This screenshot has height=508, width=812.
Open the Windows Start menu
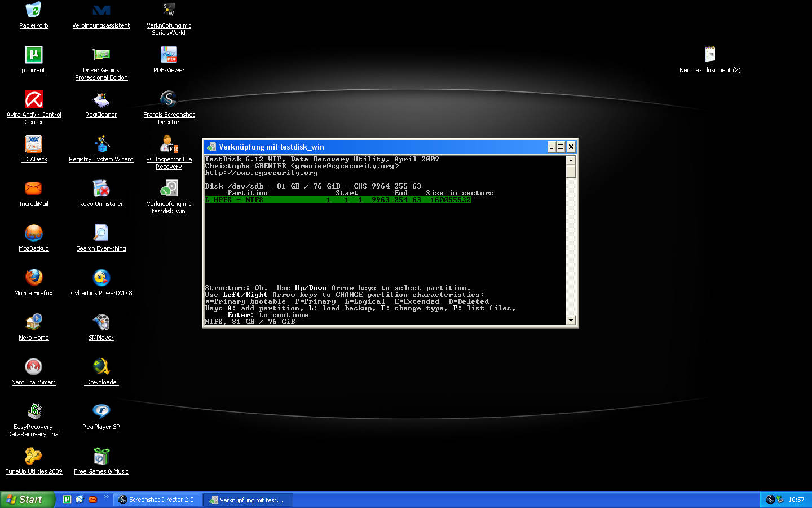(x=27, y=500)
